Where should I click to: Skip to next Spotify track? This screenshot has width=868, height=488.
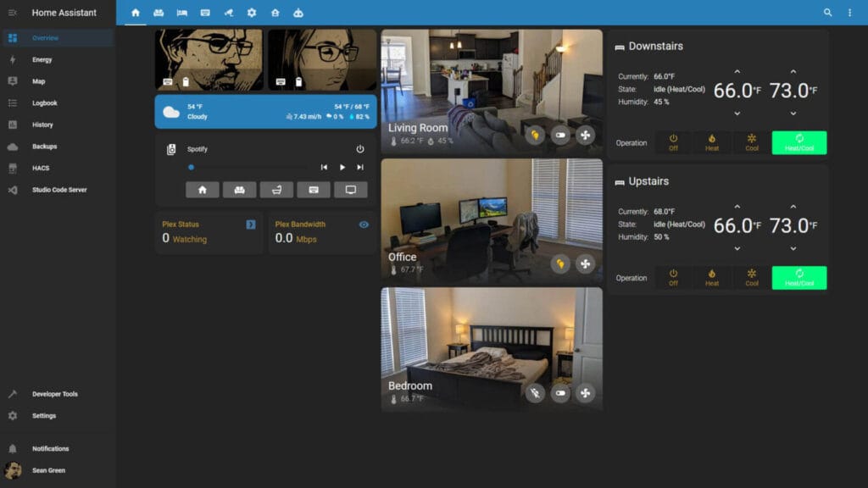click(360, 167)
